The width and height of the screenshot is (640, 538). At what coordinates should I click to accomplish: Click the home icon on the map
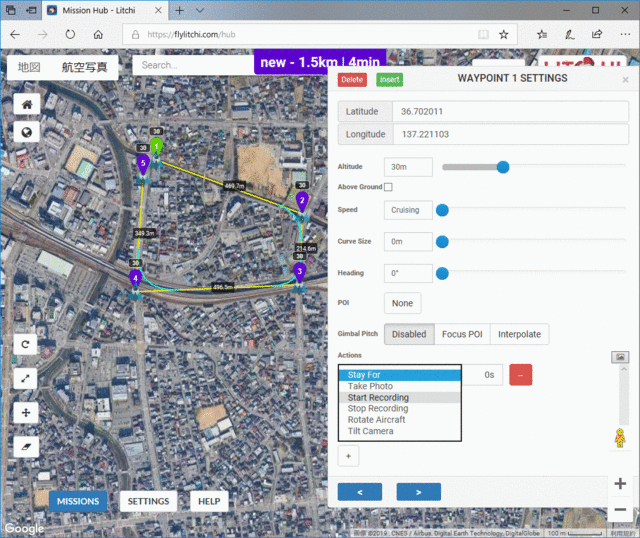tap(27, 104)
